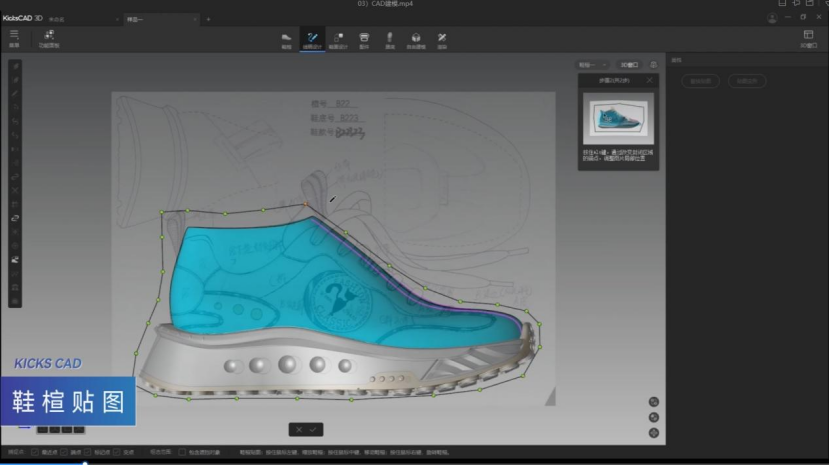The image size is (830, 466).
Task: Expand the 鞋楦一 dropdown above the viewport
Action: click(592, 65)
